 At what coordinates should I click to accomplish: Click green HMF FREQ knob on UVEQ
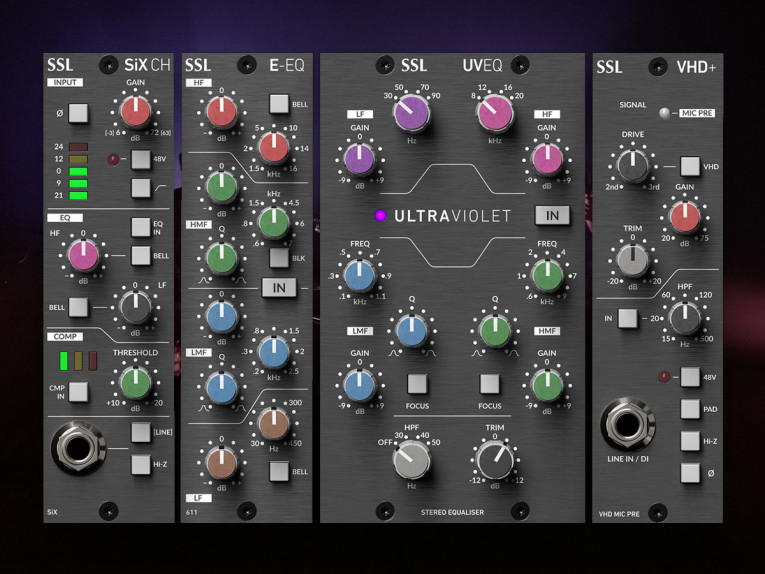(547, 275)
